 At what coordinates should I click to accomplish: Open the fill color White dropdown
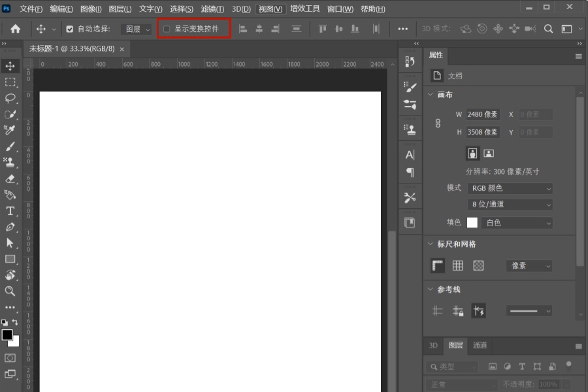(x=517, y=223)
